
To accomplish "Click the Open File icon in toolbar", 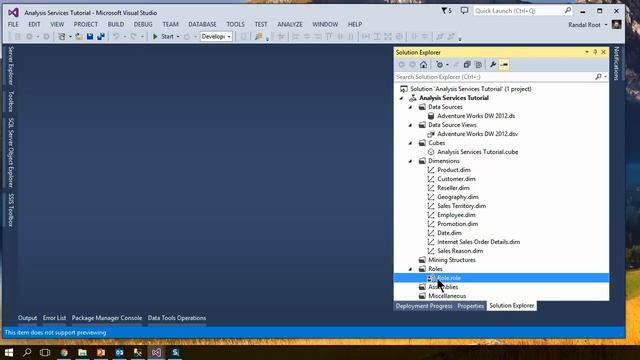I will [x=79, y=37].
